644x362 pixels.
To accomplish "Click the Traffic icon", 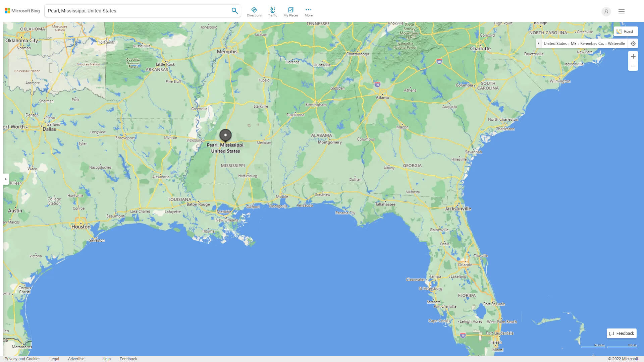I will 273,11.
